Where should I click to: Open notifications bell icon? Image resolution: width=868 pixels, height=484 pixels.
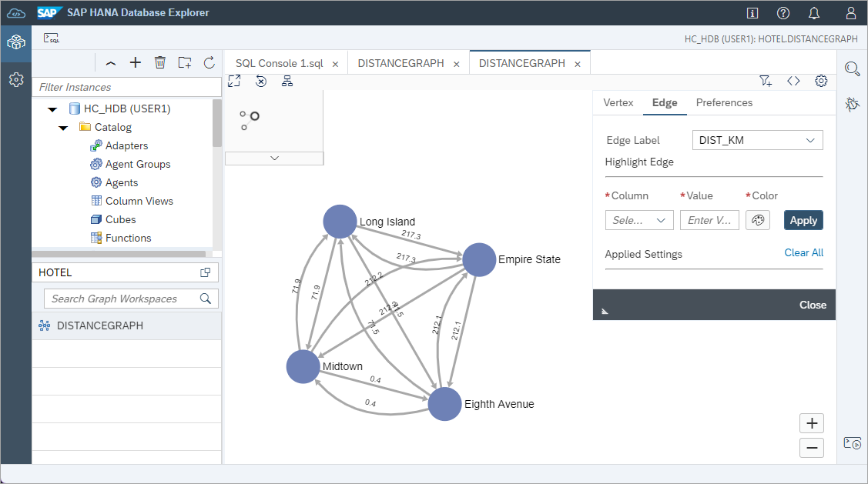click(814, 13)
